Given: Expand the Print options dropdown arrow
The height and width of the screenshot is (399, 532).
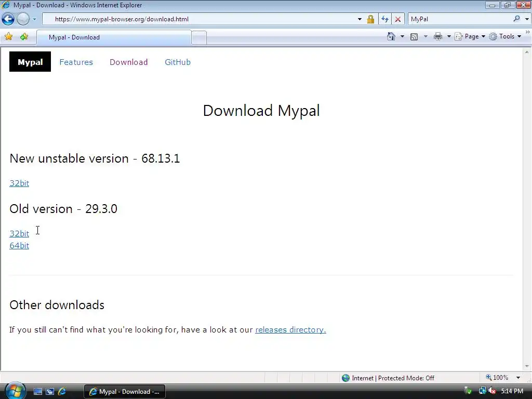Looking at the screenshot, I should [x=449, y=36].
